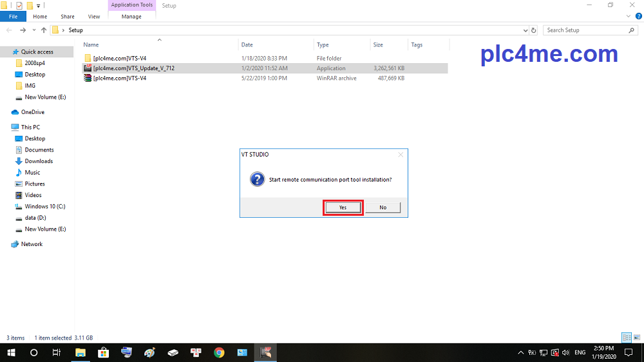644x362 pixels.
Task: Click No to skip port tool installation
Action: click(383, 207)
